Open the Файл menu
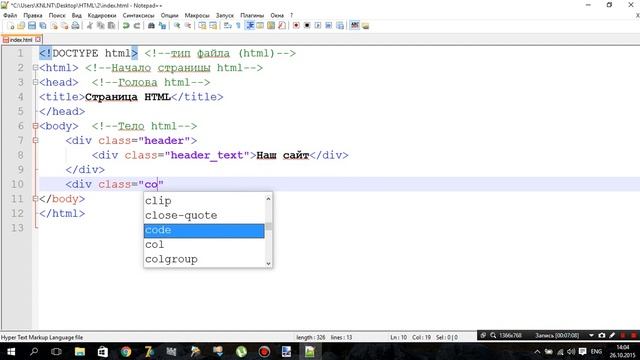This screenshot has height=360, width=640. coord(10,15)
